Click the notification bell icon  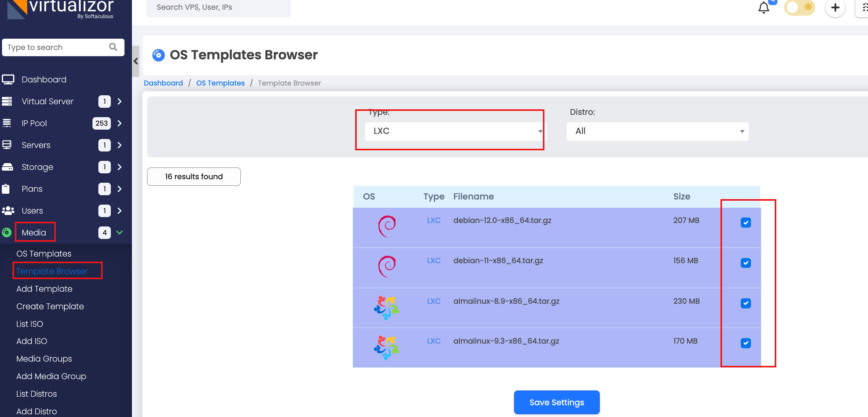pyautogui.click(x=763, y=8)
